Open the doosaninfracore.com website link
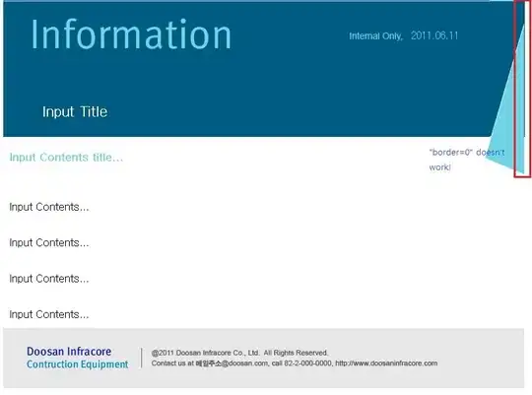 386,363
